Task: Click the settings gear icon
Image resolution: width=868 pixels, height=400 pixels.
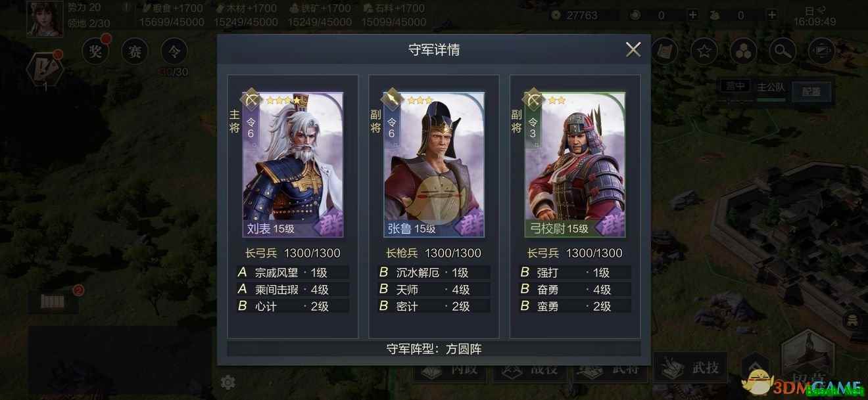Action: tap(228, 382)
